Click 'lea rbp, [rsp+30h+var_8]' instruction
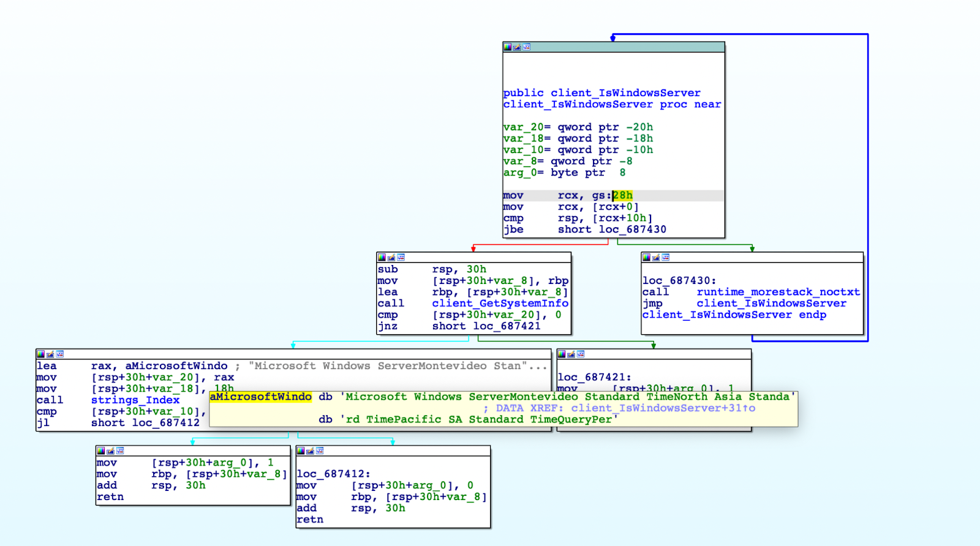This screenshot has height=546, width=980. (x=473, y=292)
